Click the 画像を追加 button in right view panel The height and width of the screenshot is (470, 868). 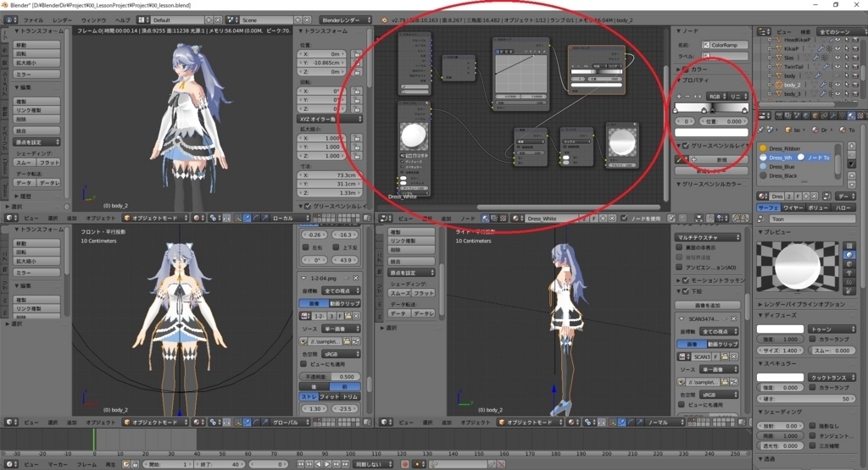point(708,305)
